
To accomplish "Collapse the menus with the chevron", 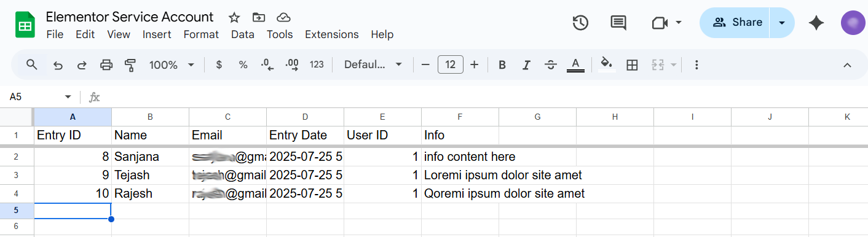I will click(847, 64).
